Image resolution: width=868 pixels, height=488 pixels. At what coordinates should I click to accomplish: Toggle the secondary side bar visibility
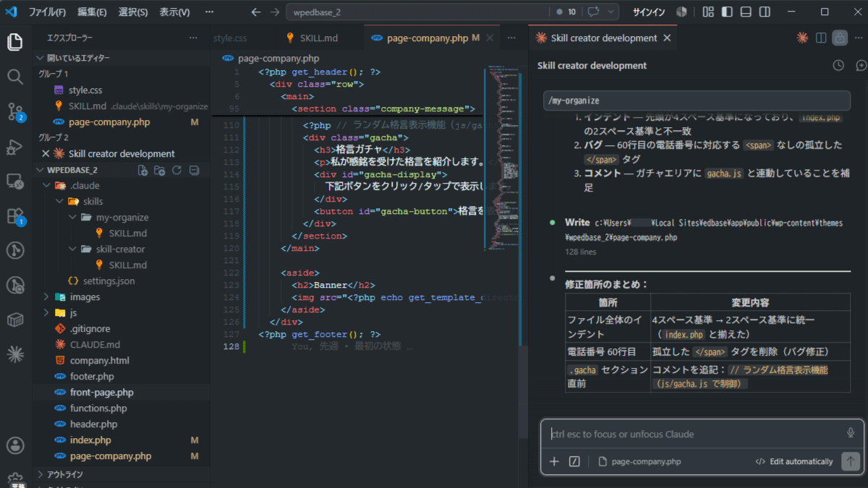(765, 12)
